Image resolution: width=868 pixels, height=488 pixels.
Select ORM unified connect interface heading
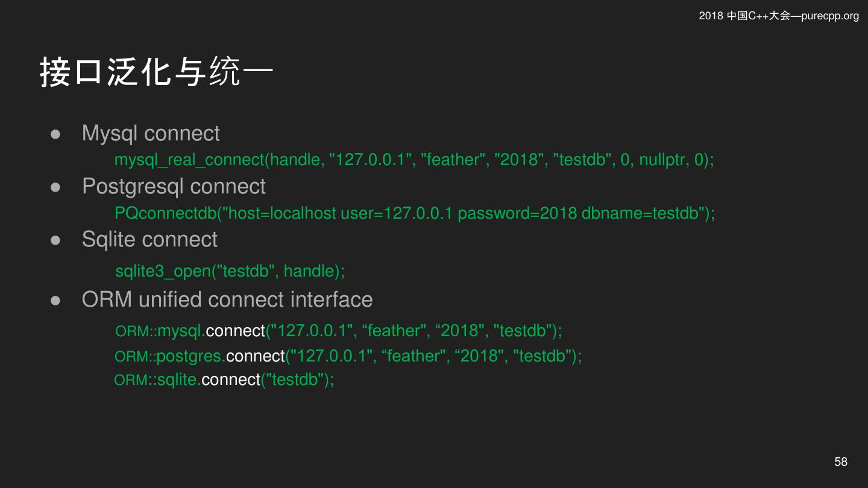(227, 299)
